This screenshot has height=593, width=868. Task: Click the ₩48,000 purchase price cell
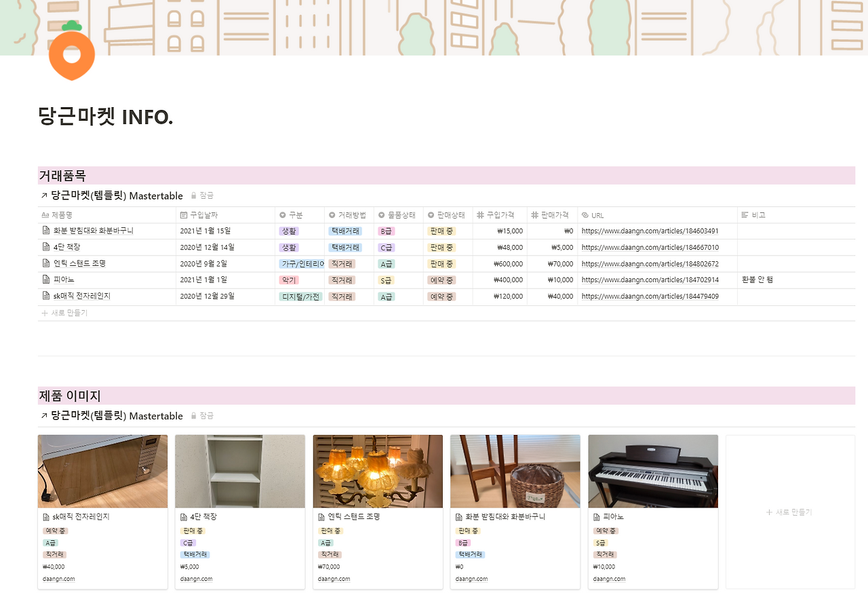point(500,248)
